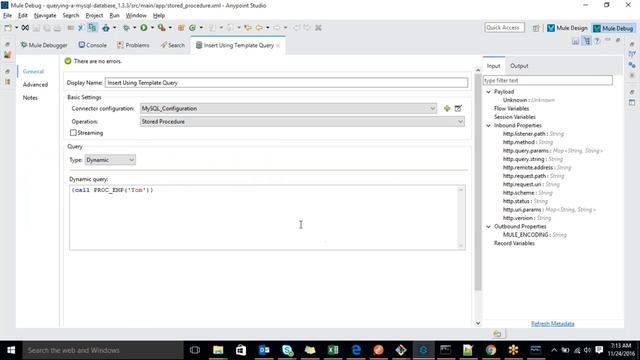
Task: Enable the Streaming checkbox
Action: click(x=73, y=133)
